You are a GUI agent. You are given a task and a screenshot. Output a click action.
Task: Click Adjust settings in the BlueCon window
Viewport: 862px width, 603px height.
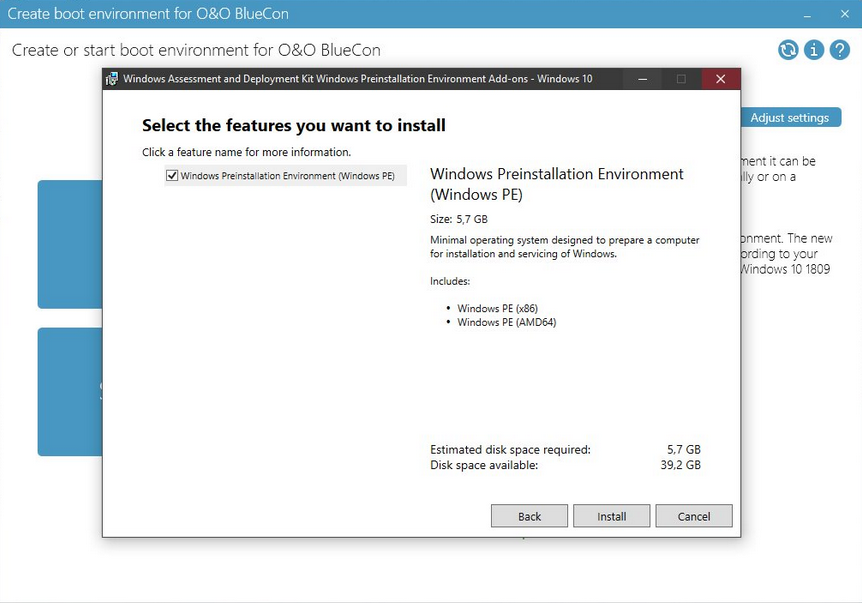point(790,118)
